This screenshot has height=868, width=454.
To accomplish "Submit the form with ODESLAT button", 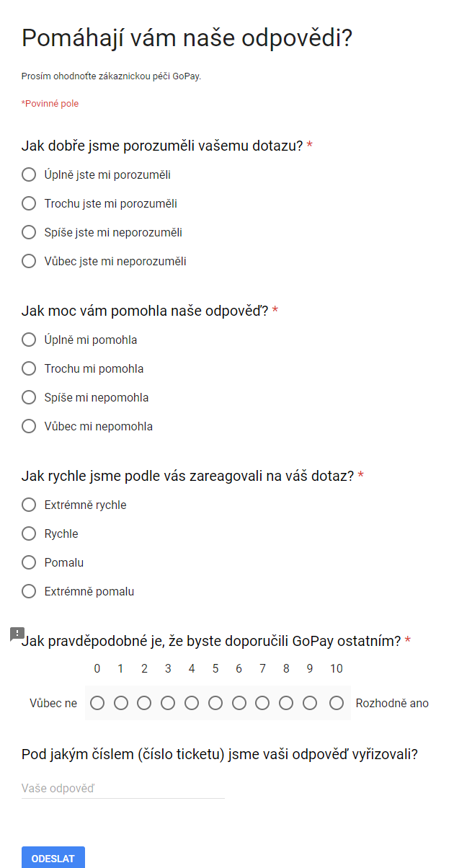I will coord(53,858).
